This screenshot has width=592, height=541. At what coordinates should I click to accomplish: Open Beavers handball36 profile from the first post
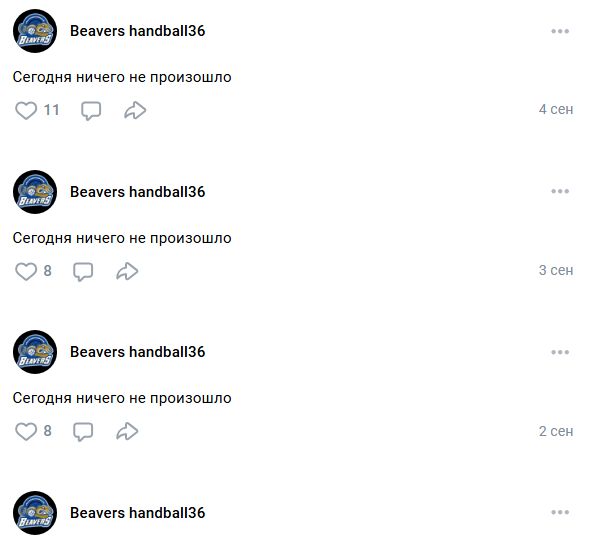[137, 31]
